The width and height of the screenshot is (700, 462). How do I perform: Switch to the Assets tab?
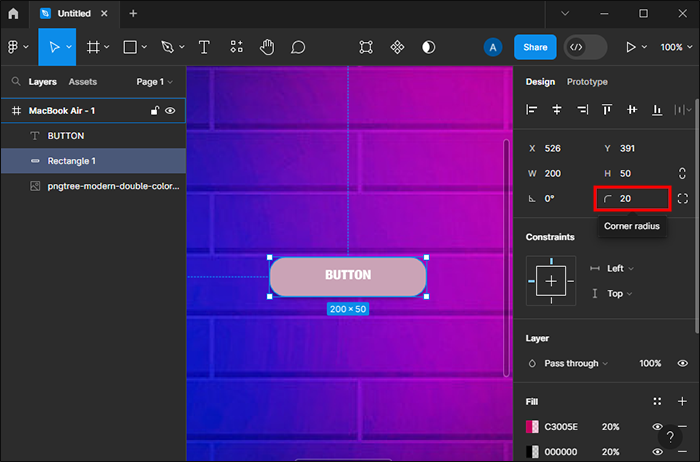point(82,82)
